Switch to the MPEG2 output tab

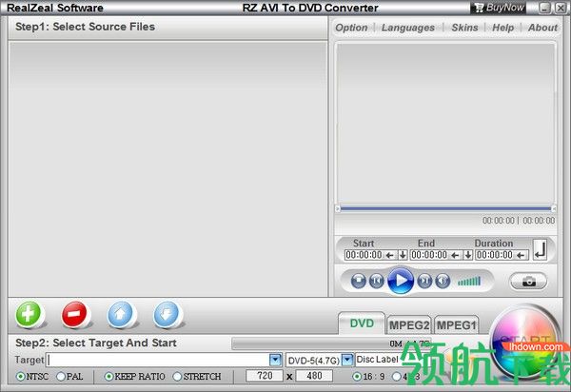tap(409, 325)
